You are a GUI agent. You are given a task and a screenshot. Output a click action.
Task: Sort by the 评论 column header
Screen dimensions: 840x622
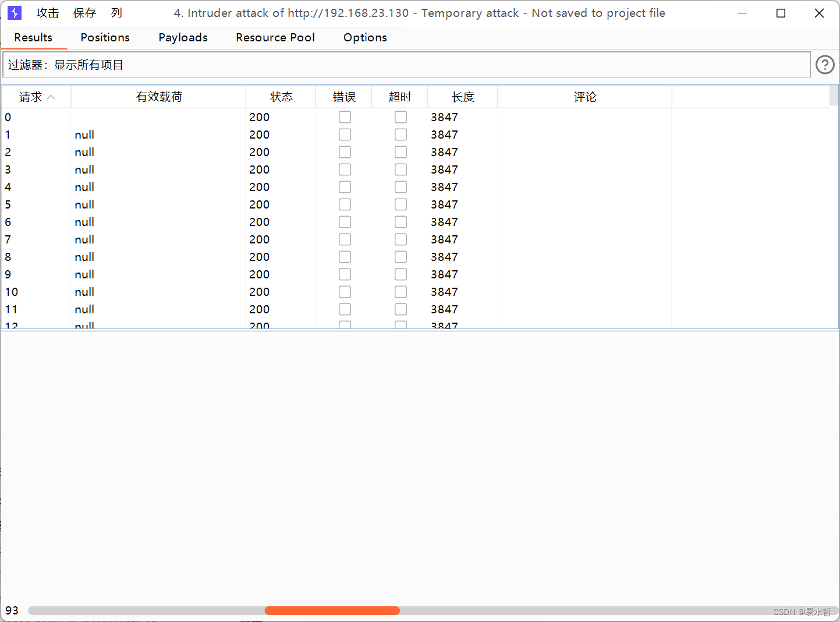click(x=585, y=97)
